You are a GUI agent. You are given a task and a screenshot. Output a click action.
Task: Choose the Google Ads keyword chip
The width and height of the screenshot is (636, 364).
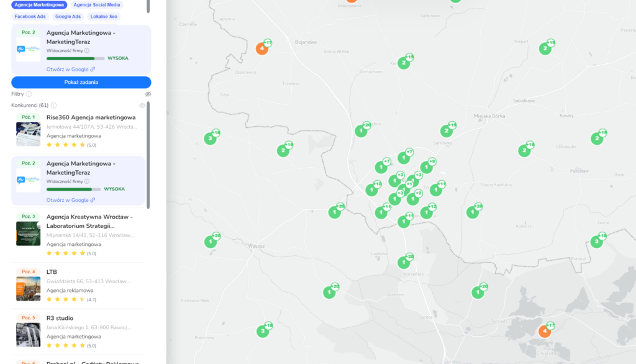(68, 17)
